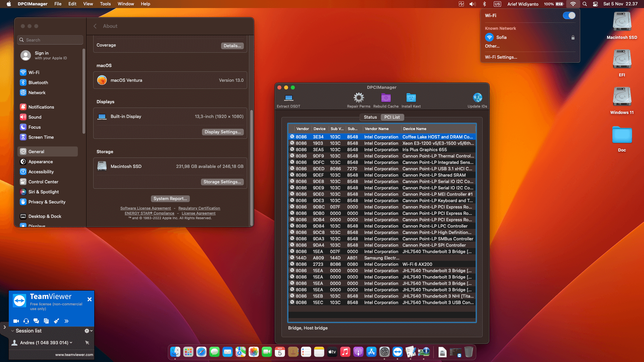Open Safari from the Dock
Screen dimensions: 644x362
(201, 352)
